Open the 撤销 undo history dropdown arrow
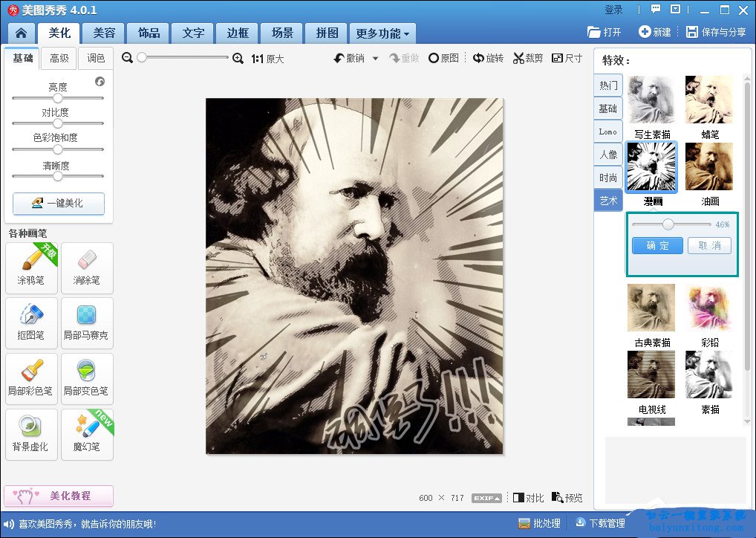This screenshot has height=538, width=756. (375, 59)
